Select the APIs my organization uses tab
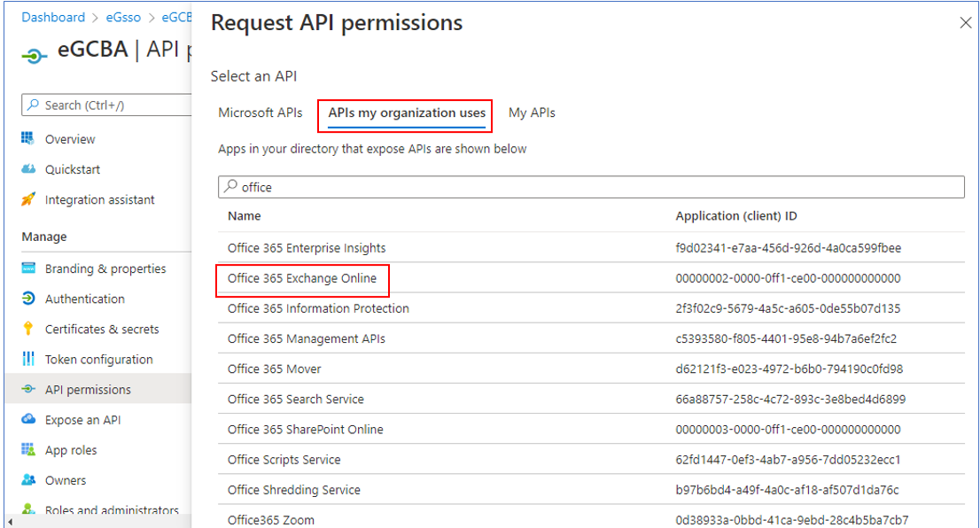 tap(407, 113)
